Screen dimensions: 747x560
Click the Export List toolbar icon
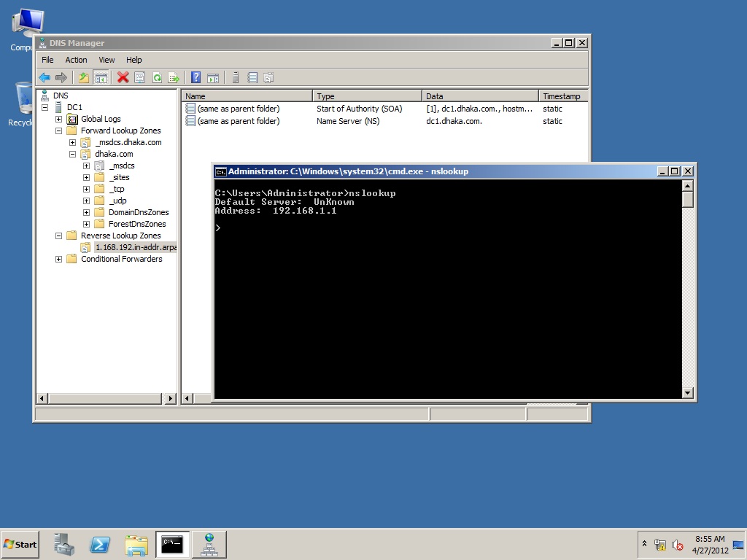pyautogui.click(x=174, y=77)
